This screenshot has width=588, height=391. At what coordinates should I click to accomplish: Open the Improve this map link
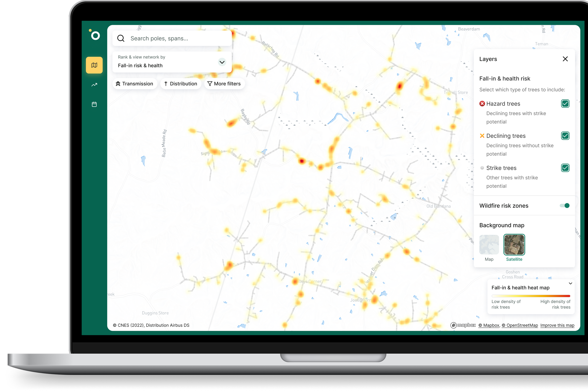coord(557,325)
